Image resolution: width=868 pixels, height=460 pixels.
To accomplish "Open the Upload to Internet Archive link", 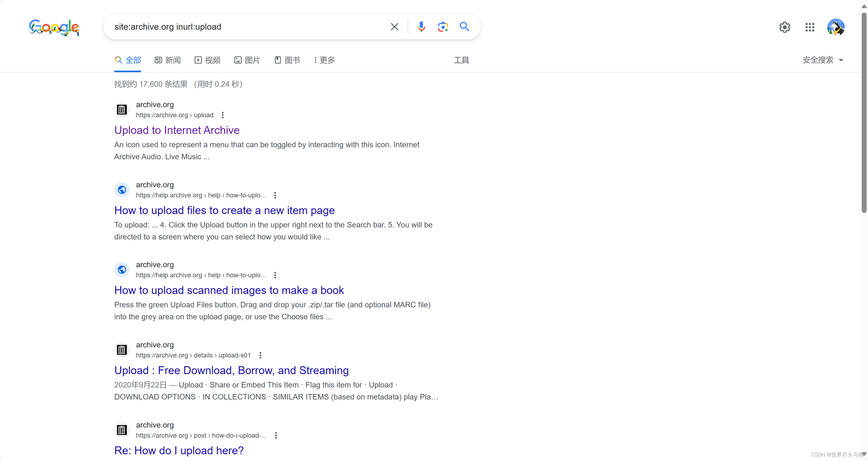I will [176, 130].
